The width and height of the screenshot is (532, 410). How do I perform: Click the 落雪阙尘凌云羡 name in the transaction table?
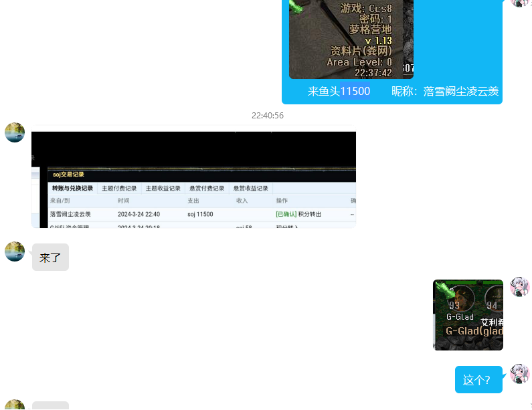[70, 214]
